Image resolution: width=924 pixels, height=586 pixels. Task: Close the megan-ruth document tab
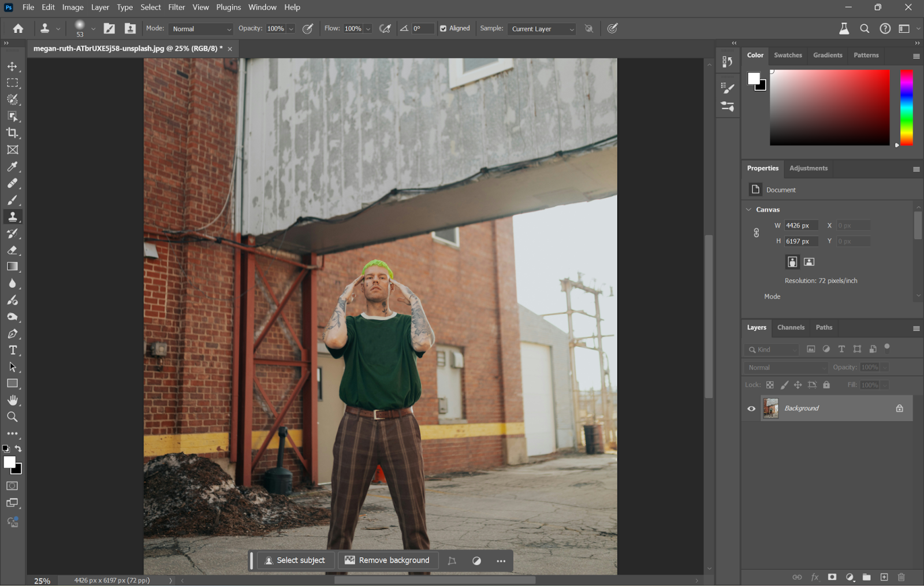click(x=230, y=49)
